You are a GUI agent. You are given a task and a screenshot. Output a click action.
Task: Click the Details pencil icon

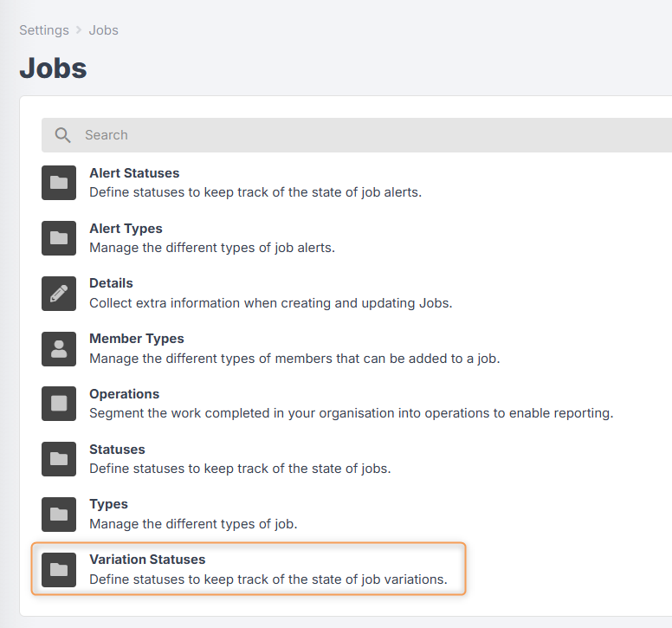click(x=59, y=293)
